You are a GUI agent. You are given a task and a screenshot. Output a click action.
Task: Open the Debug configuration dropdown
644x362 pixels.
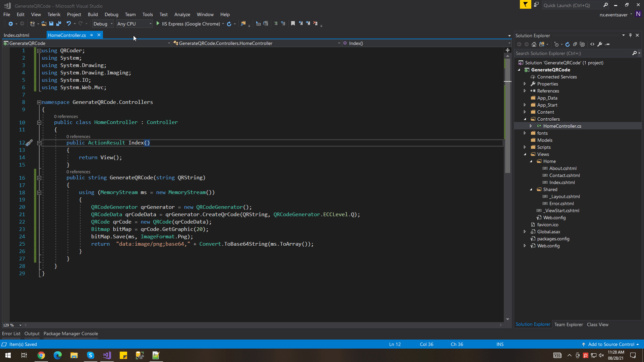[x=103, y=24]
